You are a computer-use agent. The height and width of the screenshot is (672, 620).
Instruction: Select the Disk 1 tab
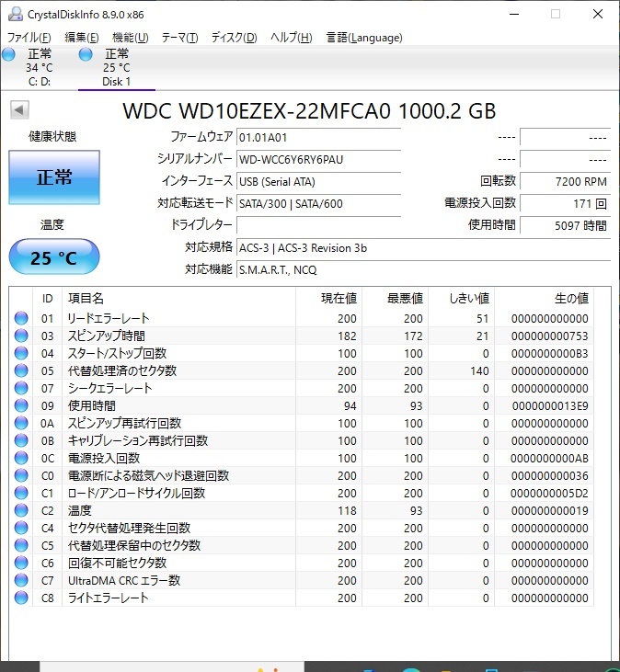click(x=116, y=67)
